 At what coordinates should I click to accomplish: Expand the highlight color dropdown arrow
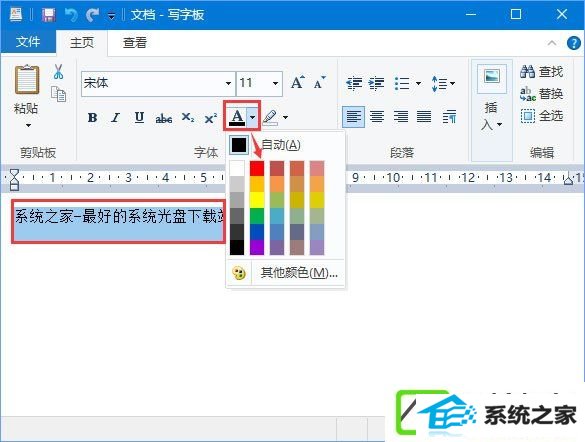point(286,117)
